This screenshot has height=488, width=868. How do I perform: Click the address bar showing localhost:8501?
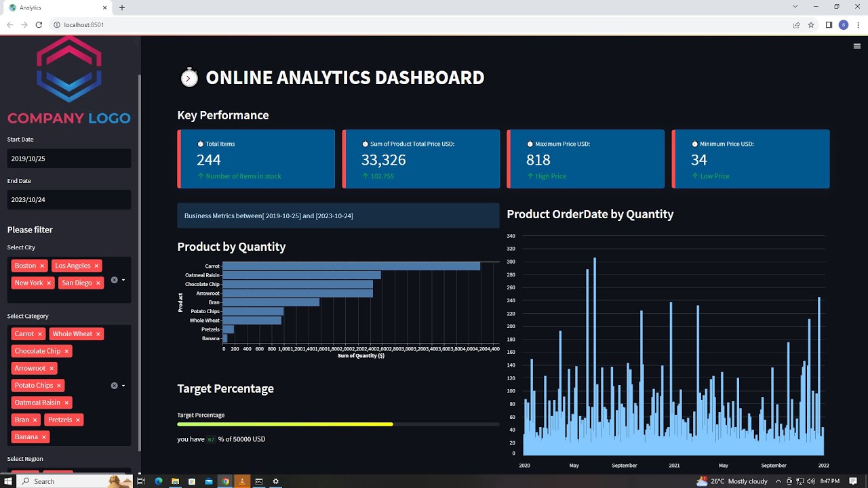point(420,25)
